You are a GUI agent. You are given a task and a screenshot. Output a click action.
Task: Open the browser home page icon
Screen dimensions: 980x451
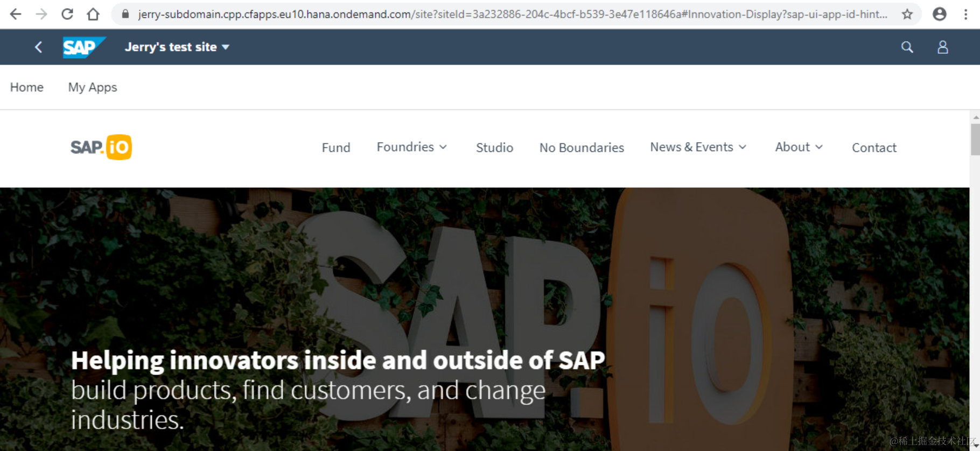click(93, 14)
